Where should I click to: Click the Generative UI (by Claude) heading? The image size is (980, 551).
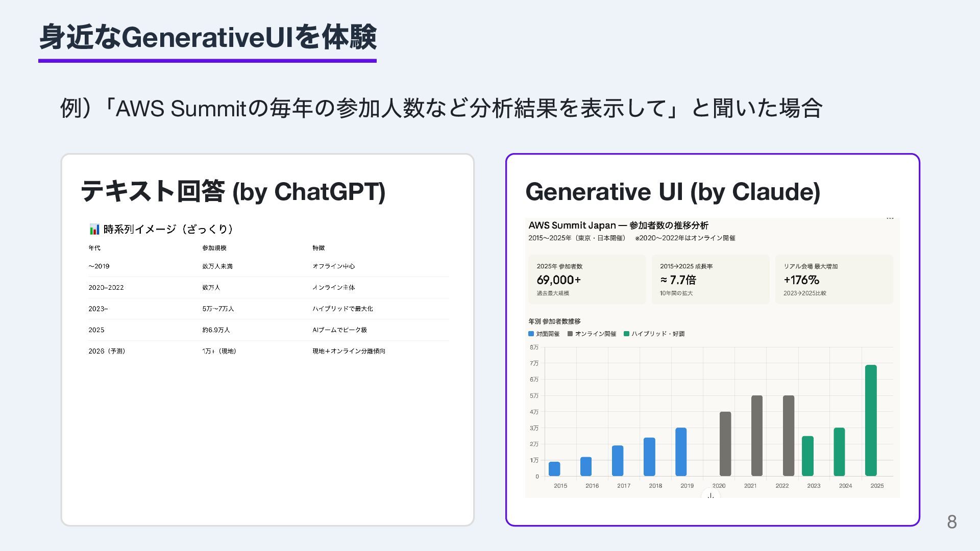point(672,192)
